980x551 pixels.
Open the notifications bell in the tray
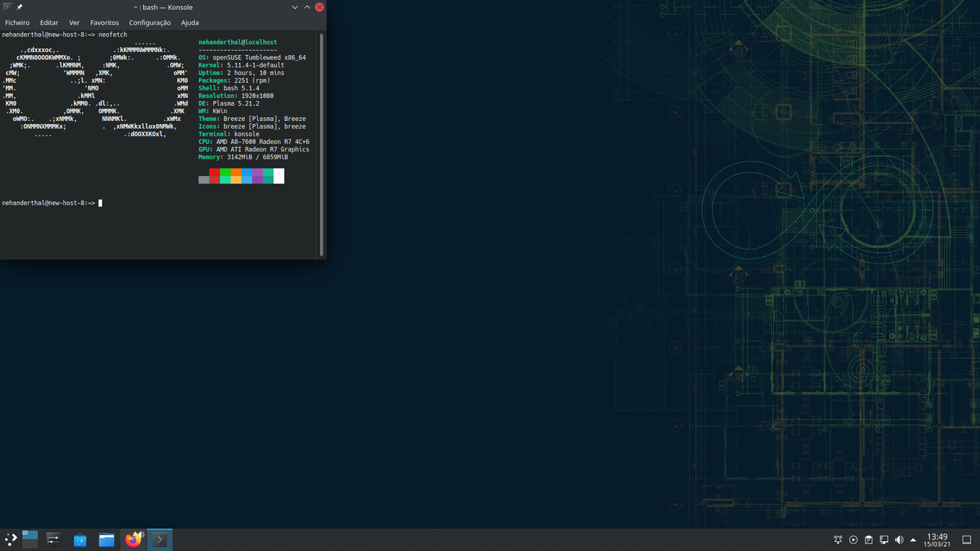[x=838, y=540]
